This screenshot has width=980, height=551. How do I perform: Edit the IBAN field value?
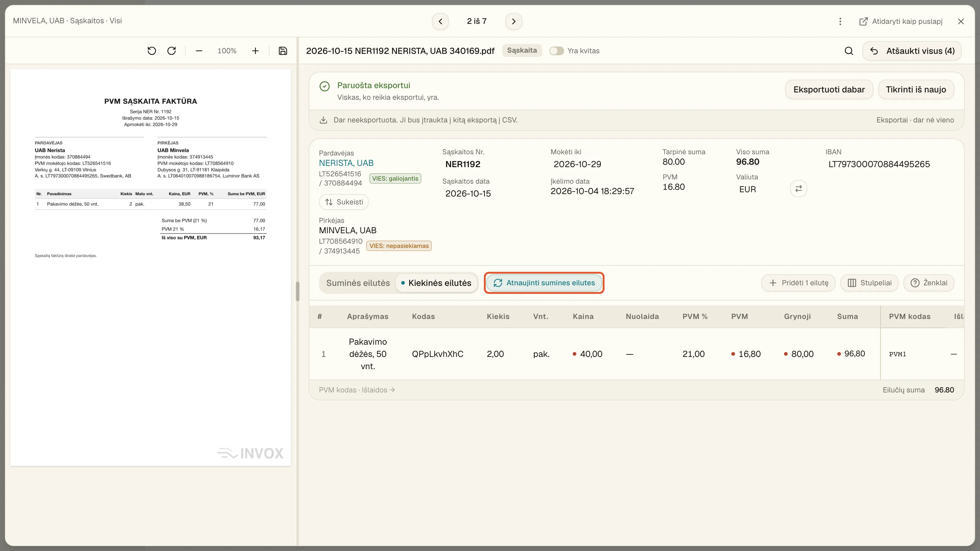click(x=879, y=164)
